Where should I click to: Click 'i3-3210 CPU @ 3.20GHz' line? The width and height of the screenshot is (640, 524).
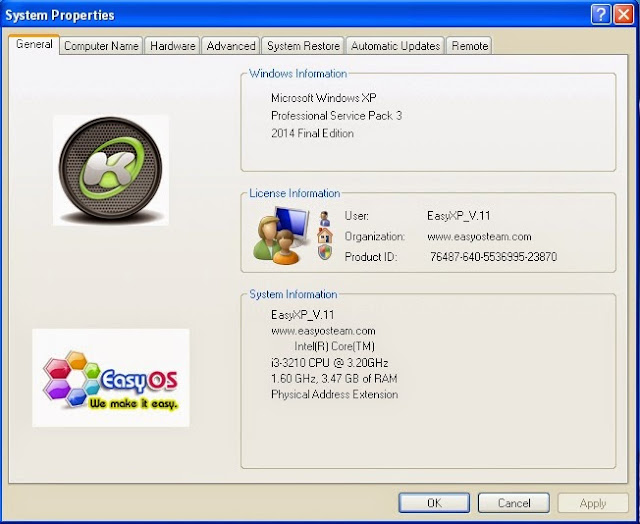(x=329, y=362)
